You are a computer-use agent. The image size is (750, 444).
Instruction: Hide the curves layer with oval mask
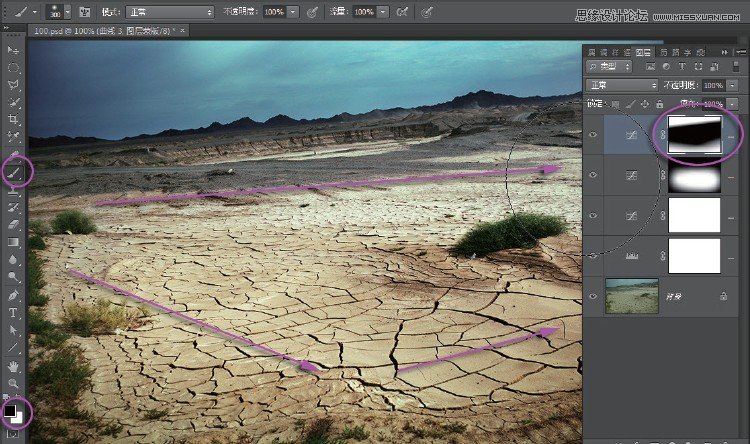(x=593, y=175)
